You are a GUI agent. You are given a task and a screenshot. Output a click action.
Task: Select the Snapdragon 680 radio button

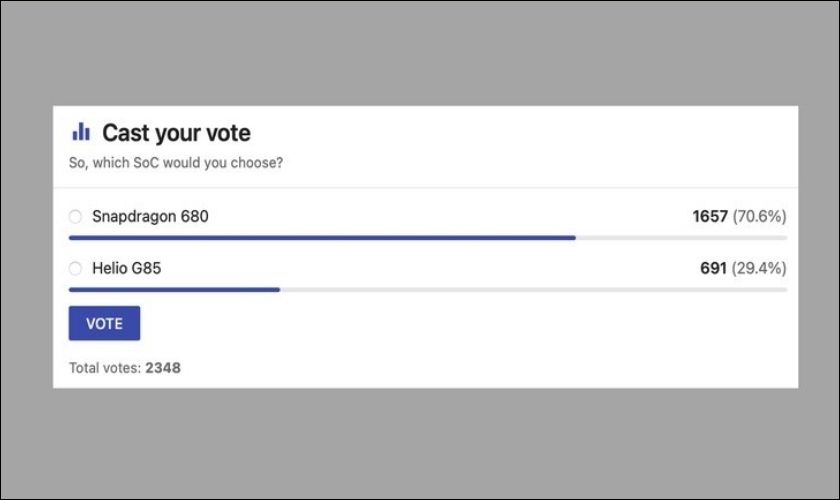[x=75, y=216]
